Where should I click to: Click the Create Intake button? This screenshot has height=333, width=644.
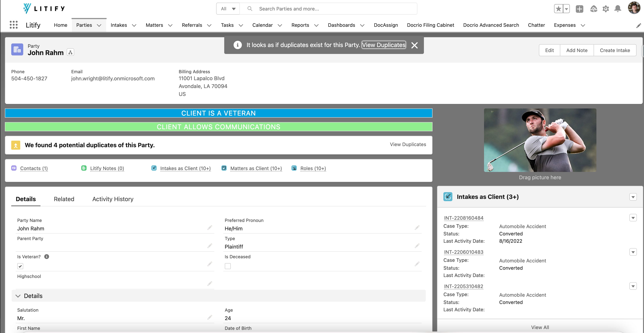pyautogui.click(x=615, y=50)
